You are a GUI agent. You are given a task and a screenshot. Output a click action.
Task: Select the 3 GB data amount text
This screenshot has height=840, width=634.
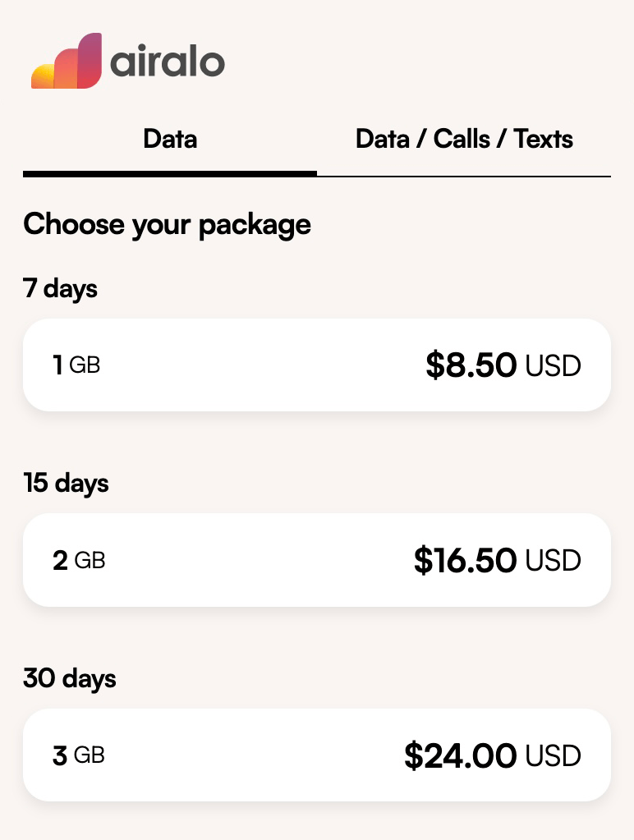[x=79, y=755]
